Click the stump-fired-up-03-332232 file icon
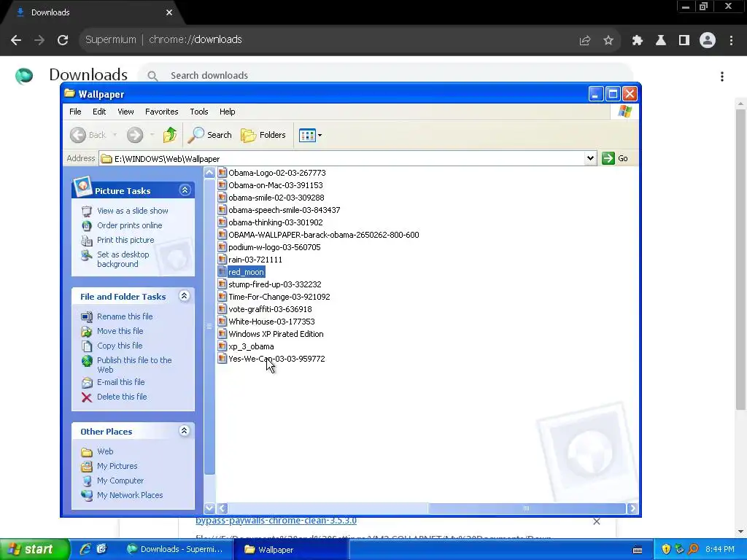The height and width of the screenshot is (560, 747). pyautogui.click(x=222, y=284)
